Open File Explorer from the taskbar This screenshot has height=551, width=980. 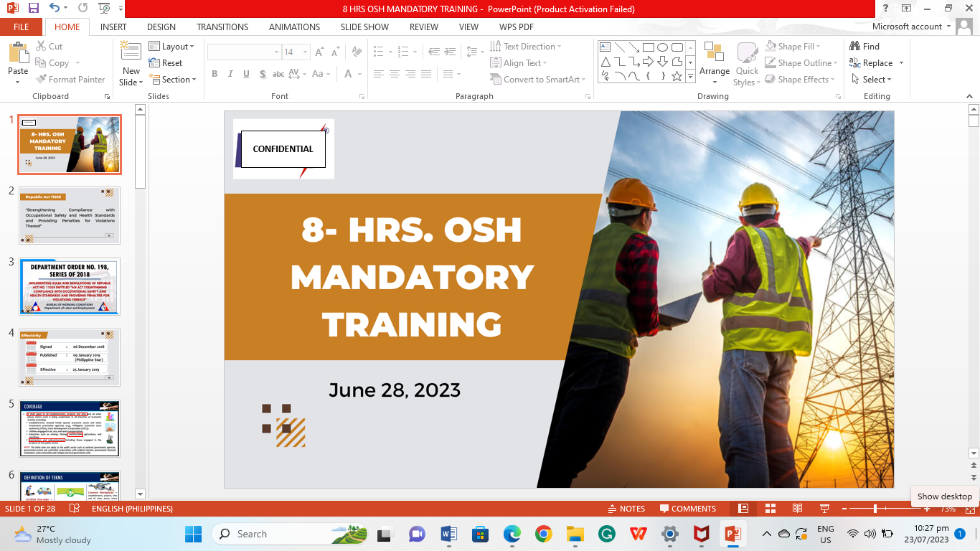[575, 534]
